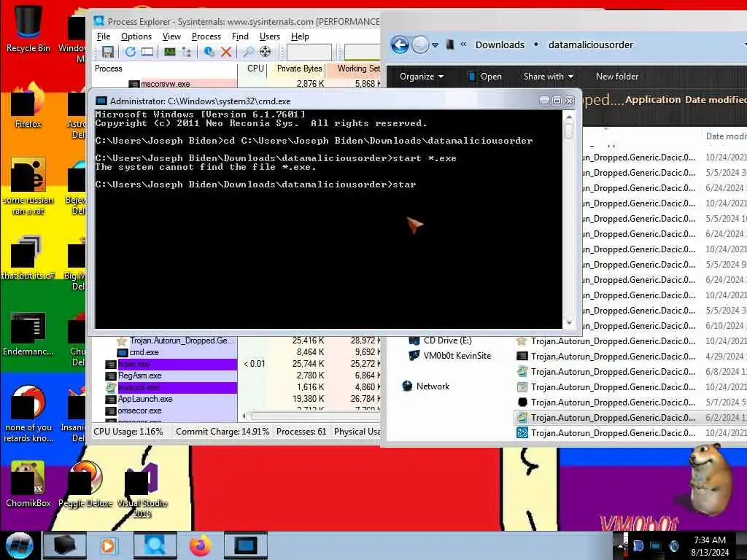Viewport: 747px width, 560px height.
Task: Open ChomikBox desktop icon
Action: click(x=28, y=484)
